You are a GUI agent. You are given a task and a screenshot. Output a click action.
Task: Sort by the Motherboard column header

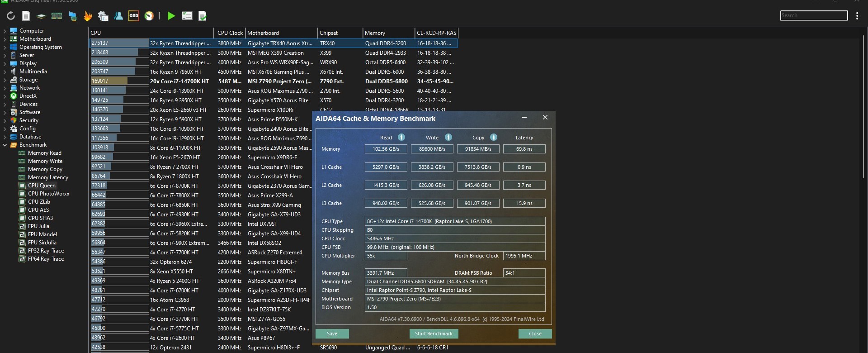coord(281,33)
